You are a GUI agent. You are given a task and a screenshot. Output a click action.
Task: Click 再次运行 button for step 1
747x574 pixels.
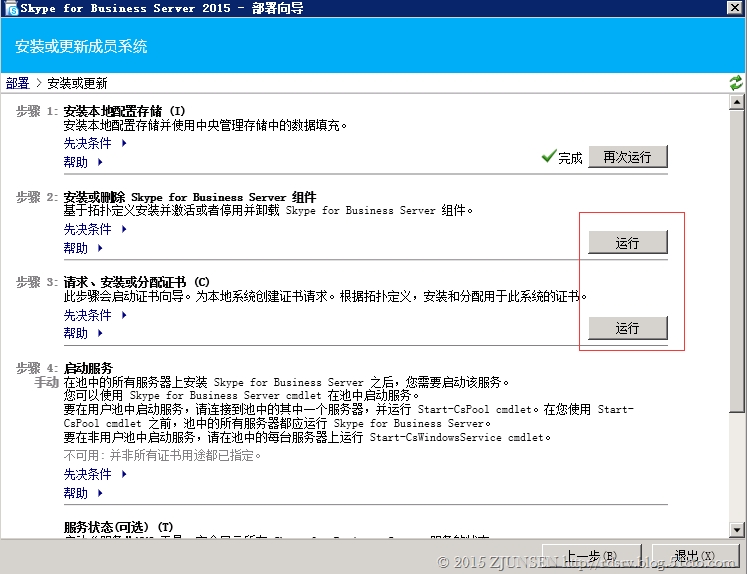pos(627,157)
